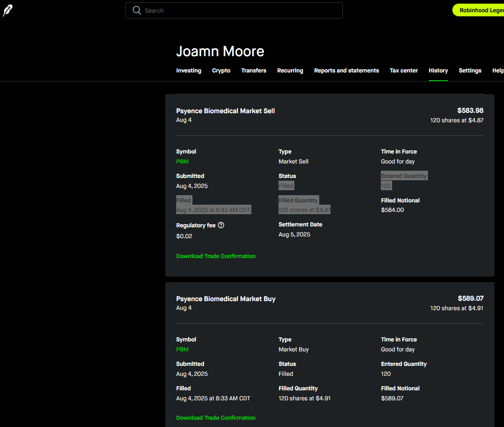Click the Regulatory fee help question mark
Viewport: 504px width, 427px height.
pos(221,225)
